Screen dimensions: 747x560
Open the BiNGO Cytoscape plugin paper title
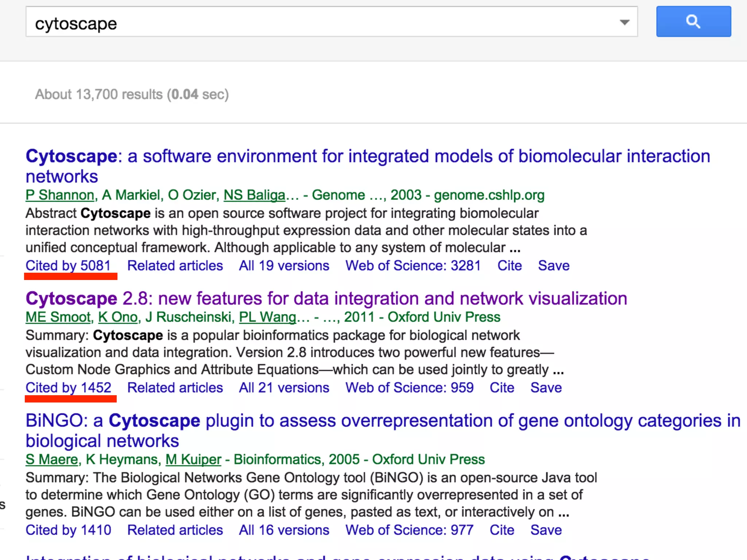(383, 421)
